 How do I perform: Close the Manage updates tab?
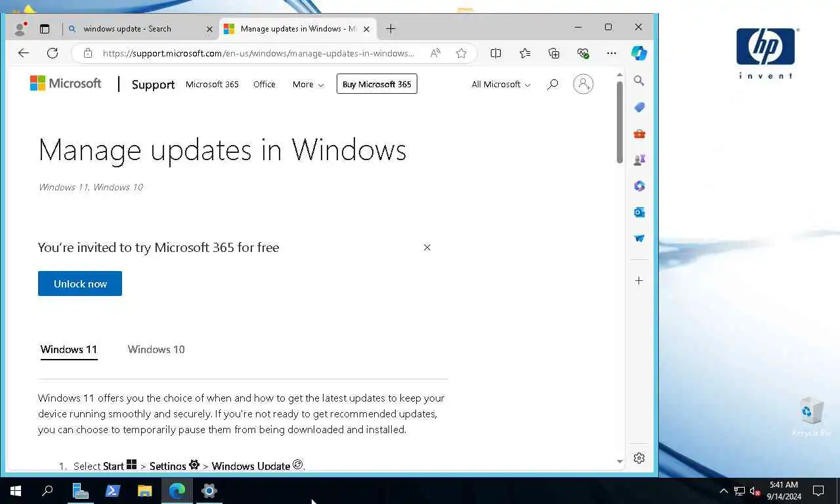[367, 29]
